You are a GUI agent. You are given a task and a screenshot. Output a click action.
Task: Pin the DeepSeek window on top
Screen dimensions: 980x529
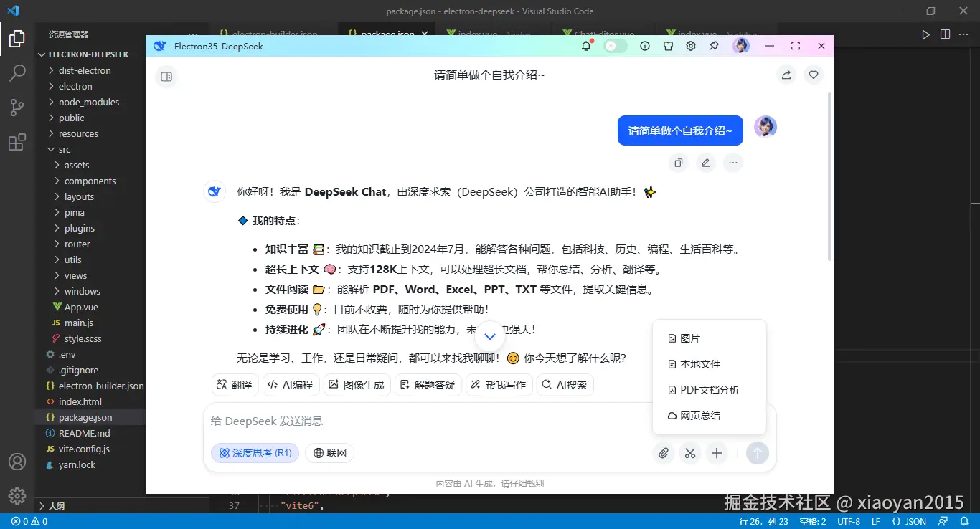click(x=714, y=45)
